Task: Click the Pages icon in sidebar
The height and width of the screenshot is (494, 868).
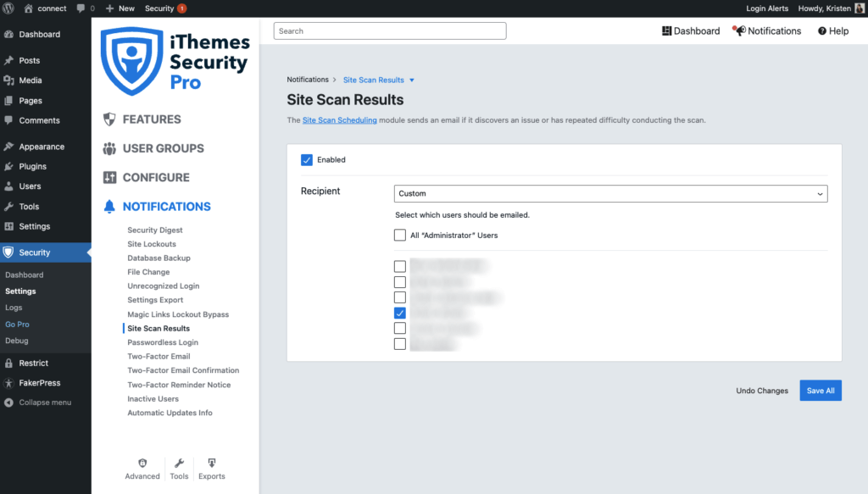Action: 8,101
